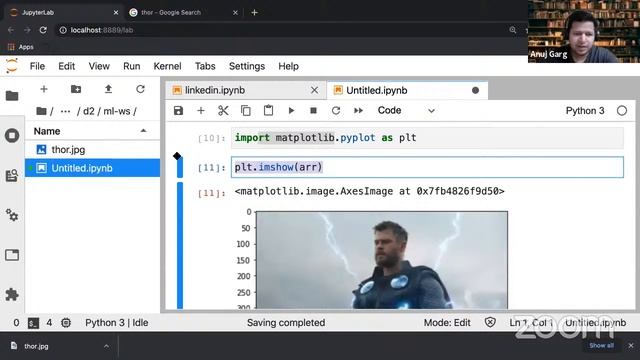Screen dimensions: 640x360
Task: Restart kernel and run all cells
Action: tap(358, 111)
